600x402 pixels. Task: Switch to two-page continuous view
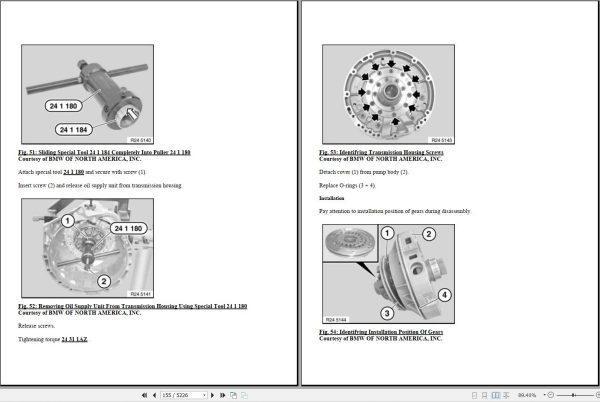coord(506,395)
